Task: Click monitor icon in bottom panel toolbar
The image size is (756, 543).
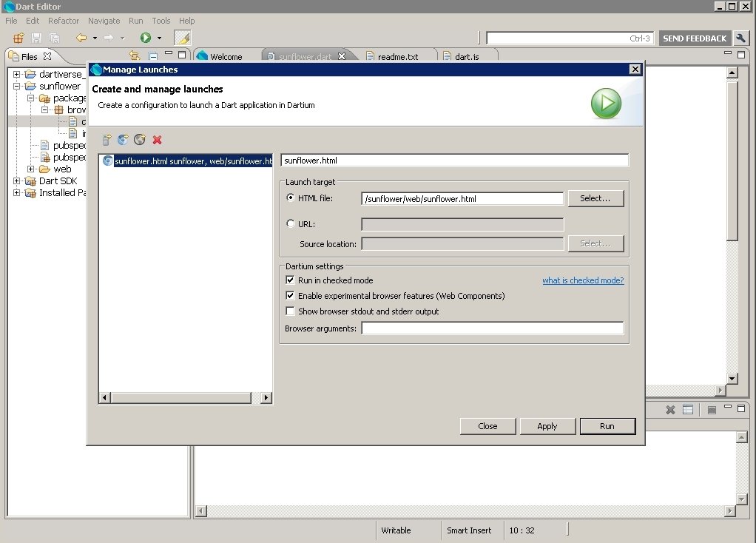Action: (x=712, y=411)
